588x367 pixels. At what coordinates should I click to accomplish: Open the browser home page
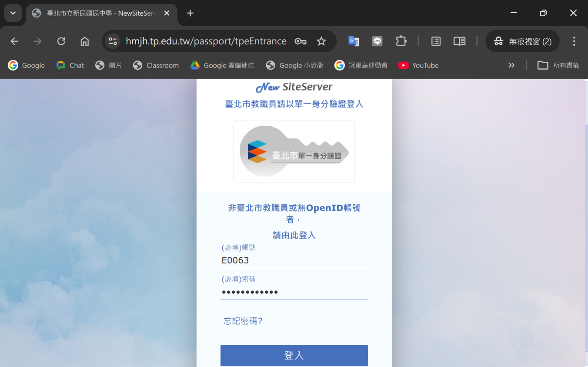pos(85,41)
